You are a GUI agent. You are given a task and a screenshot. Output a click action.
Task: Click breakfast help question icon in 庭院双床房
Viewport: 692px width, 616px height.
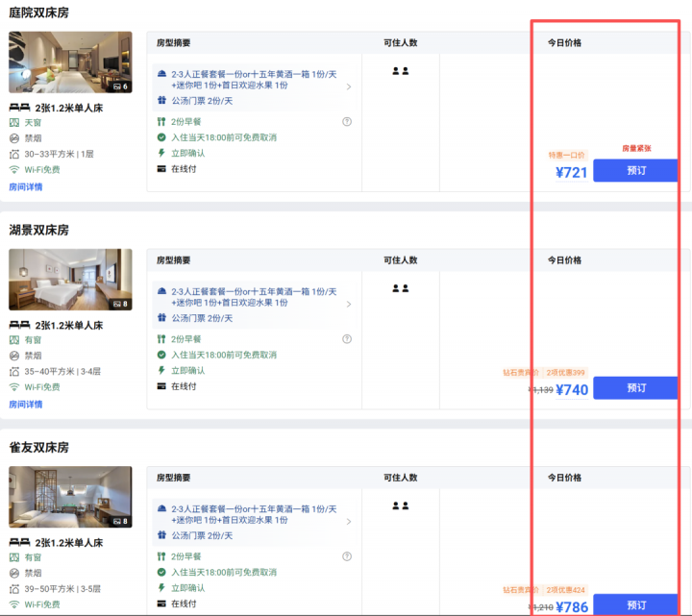(x=347, y=122)
